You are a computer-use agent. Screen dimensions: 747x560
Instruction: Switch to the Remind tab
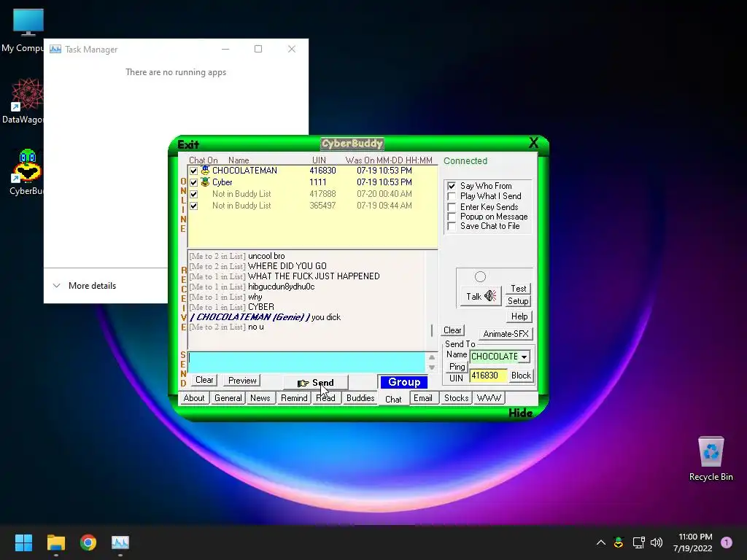[x=294, y=398]
